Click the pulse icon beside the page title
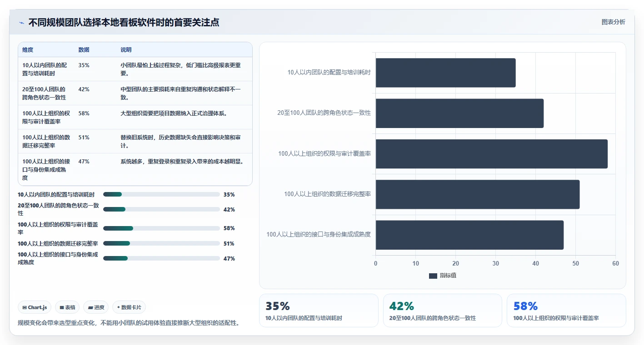This screenshot has height=345, width=644. pyautogui.click(x=21, y=23)
